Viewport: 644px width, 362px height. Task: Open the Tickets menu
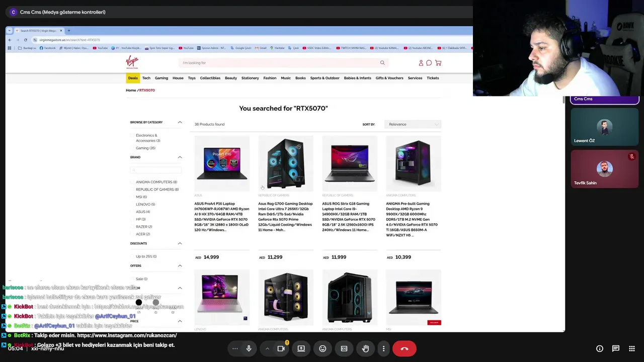433,78
